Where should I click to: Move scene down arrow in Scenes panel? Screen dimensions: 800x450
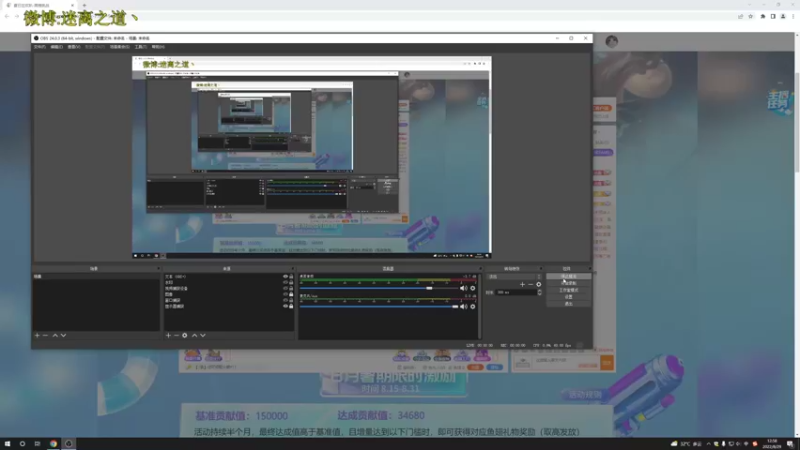click(x=63, y=335)
